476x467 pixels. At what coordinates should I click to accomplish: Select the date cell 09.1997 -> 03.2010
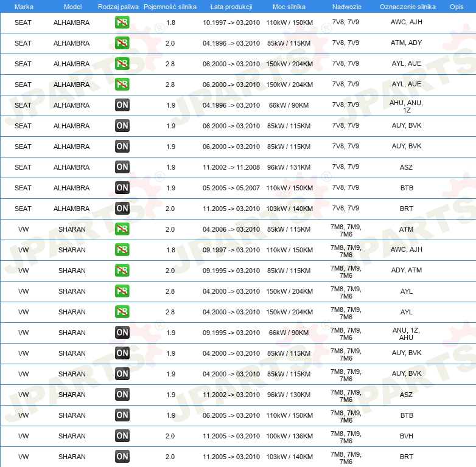click(x=231, y=250)
